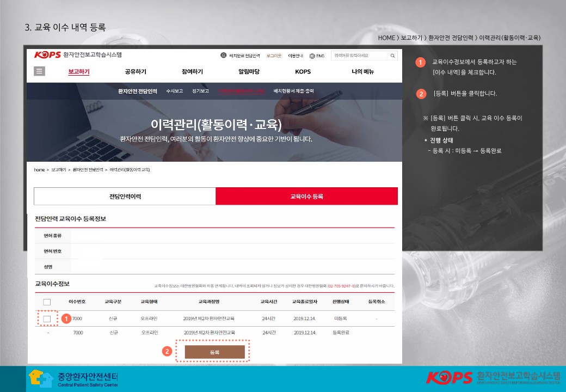This screenshot has height=392, width=566.
Task: Click the search keyword input field
Action: pyautogui.click(x=359, y=56)
